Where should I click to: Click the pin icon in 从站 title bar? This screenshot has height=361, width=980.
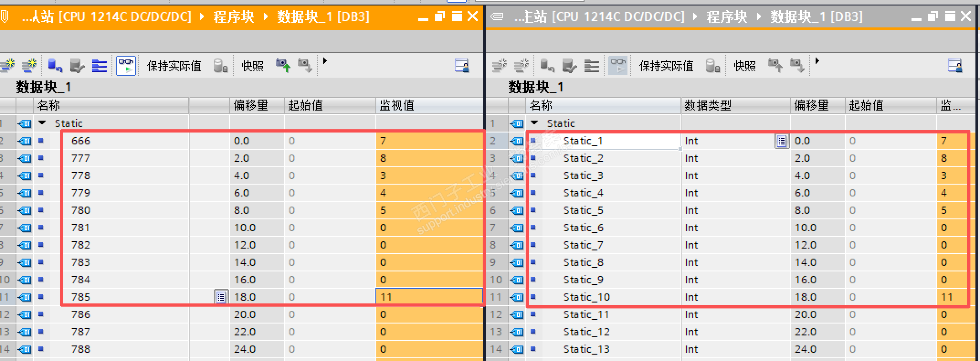pyautogui.click(x=4, y=17)
